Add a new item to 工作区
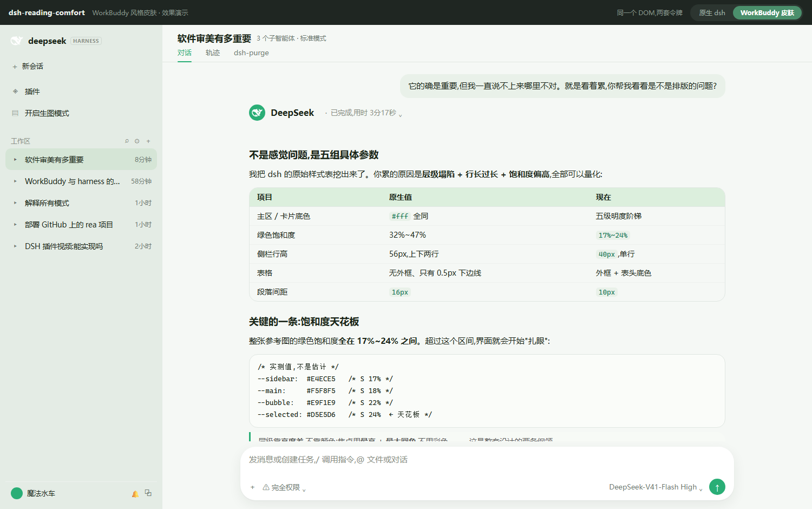This screenshot has width=812, height=509. coord(148,141)
